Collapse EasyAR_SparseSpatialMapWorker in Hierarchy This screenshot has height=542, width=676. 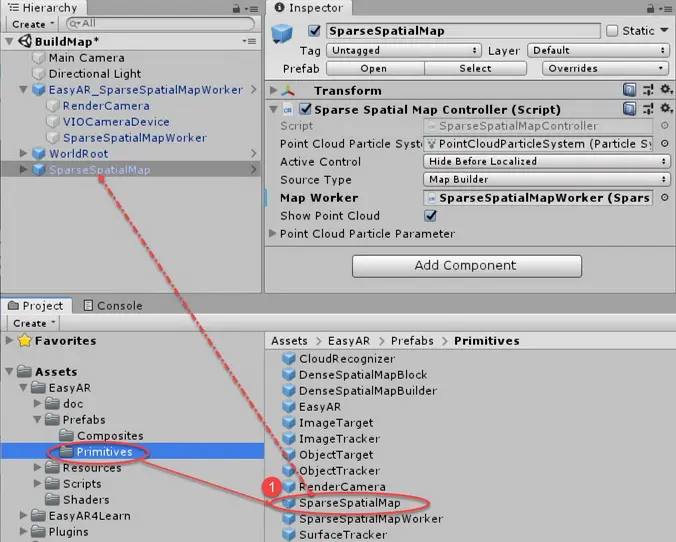tap(23, 90)
